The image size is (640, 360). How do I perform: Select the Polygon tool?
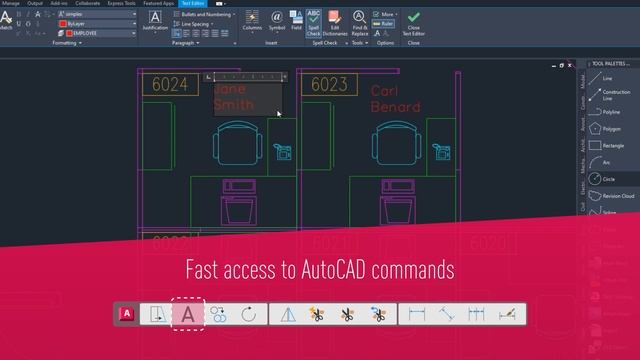(605, 129)
